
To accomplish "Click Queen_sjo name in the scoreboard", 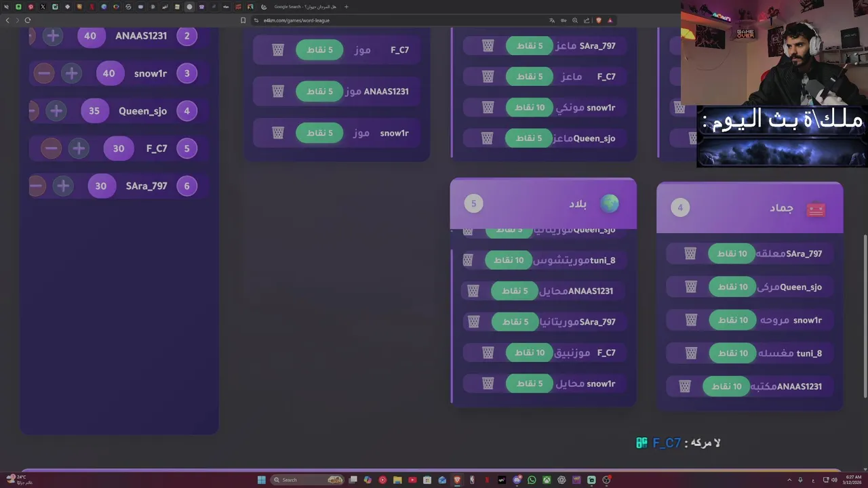I will 142,111.
